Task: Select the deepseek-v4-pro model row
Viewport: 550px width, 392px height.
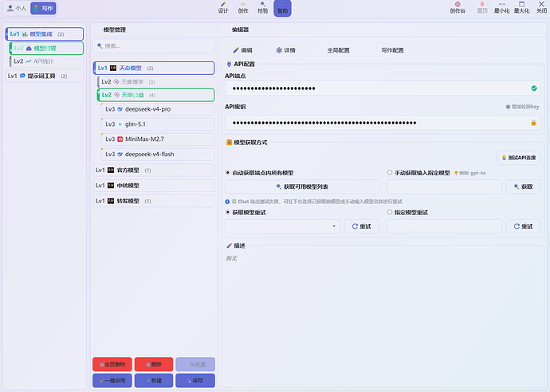Action: 158,109
